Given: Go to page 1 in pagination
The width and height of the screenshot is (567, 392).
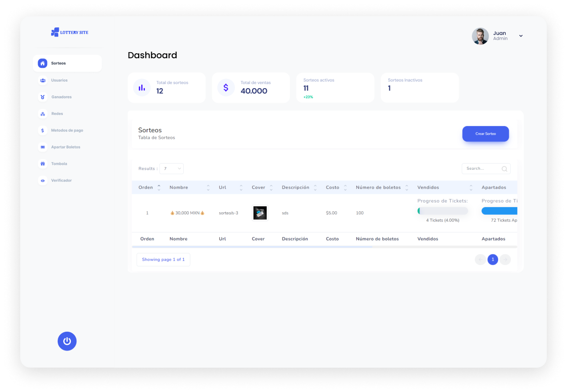Looking at the screenshot, I should click(x=493, y=260).
